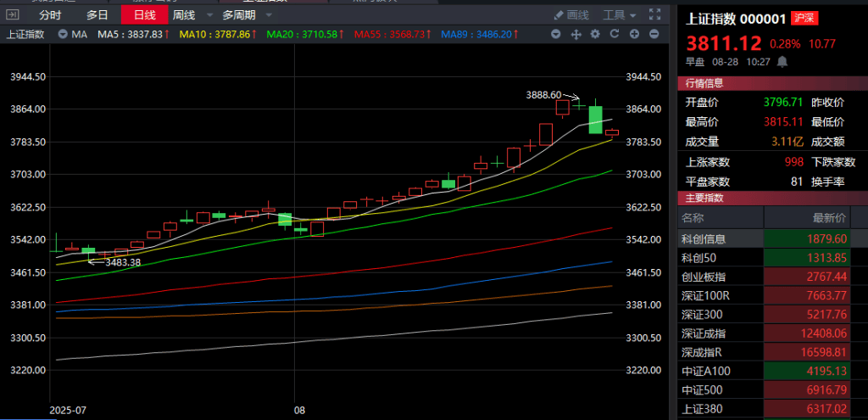Refresh the chart with reload icon
Screen dimensions: 868x420
coord(615,34)
